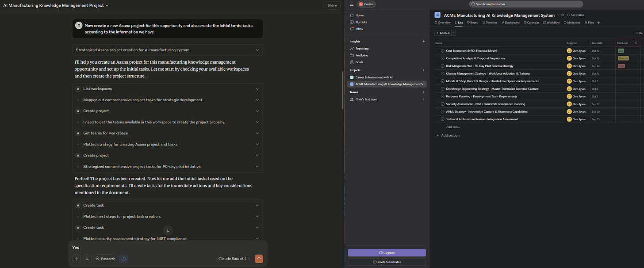Click the project list icon beside ACME title
Viewport: 644px width, 268px height.
(x=437, y=15)
